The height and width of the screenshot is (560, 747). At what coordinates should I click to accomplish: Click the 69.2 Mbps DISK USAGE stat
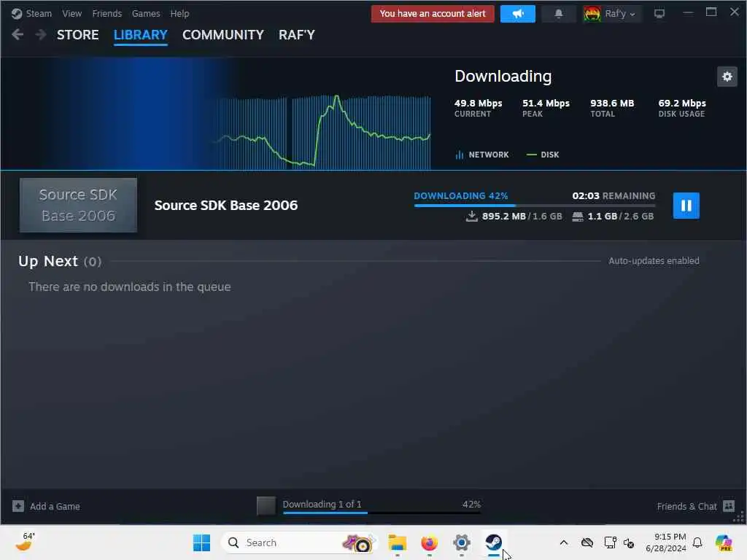pyautogui.click(x=682, y=108)
